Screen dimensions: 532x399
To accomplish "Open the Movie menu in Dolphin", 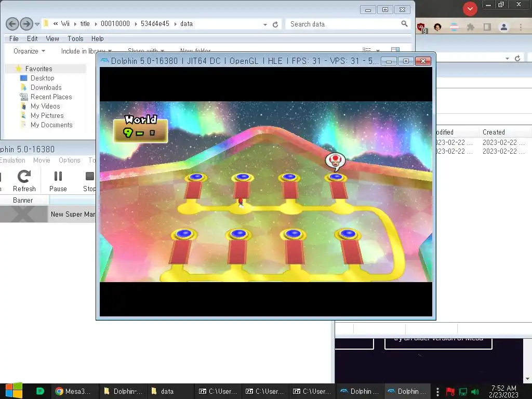I will click(x=42, y=160).
